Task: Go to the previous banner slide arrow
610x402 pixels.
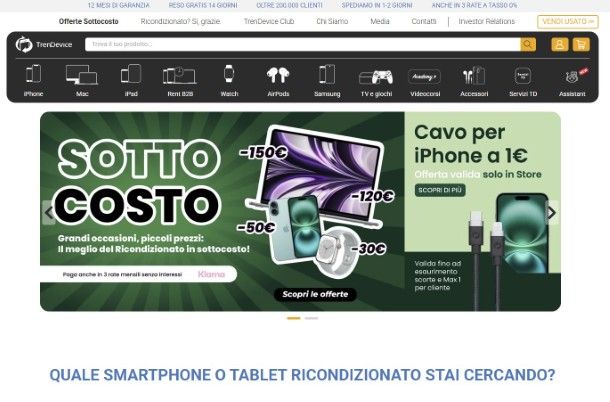Action: (x=49, y=212)
